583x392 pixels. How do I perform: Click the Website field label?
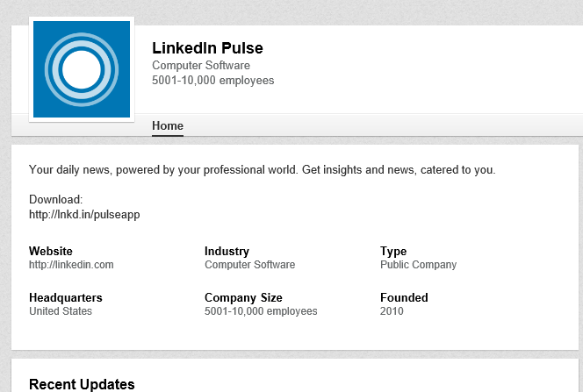coord(51,251)
